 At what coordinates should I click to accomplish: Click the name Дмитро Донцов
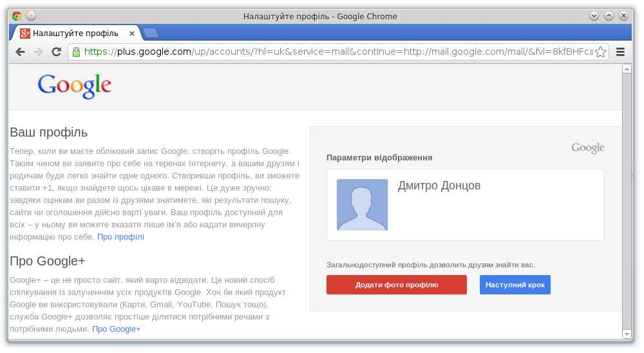(439, 186)
